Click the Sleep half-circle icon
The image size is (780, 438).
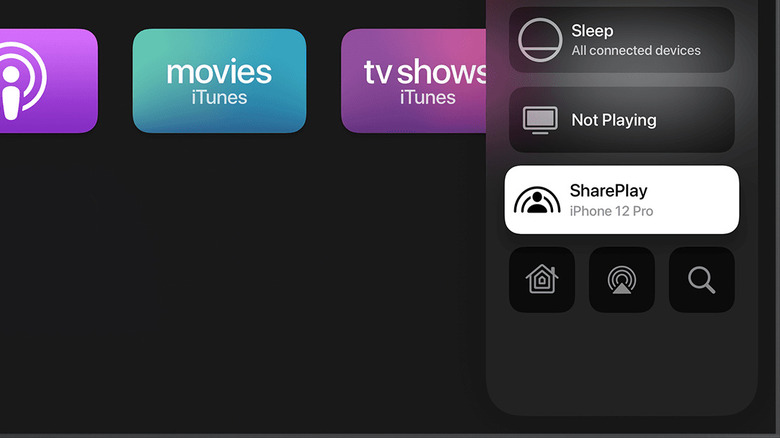[540, 40]
